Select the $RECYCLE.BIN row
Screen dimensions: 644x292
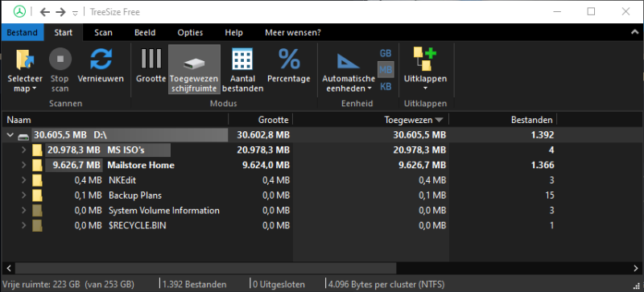point(322,225)
